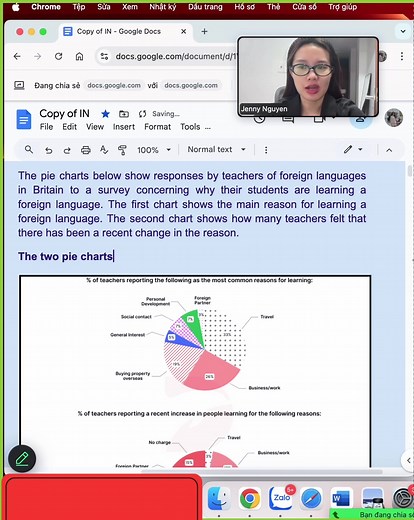
Task: Reload the page in Chrome
Action: (59, 56)
